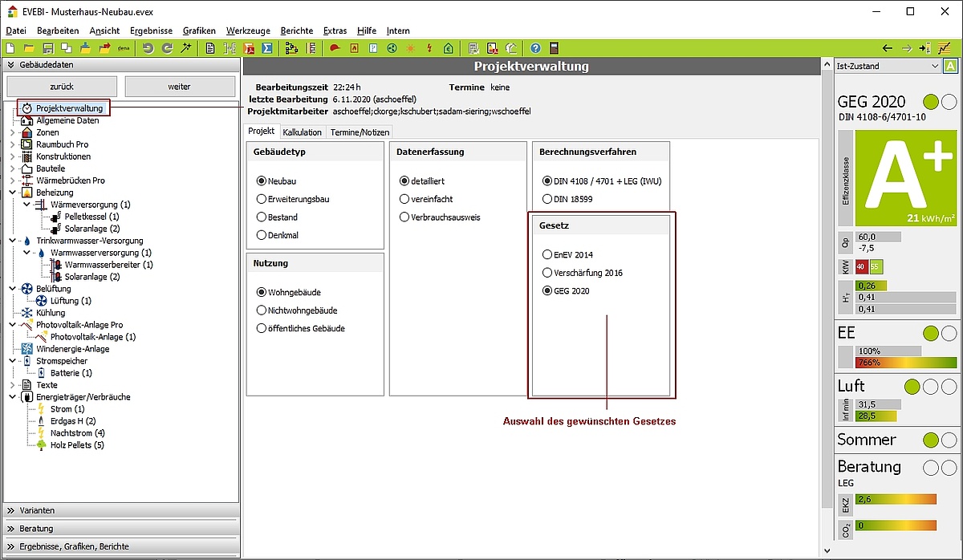Click the save-all stacked pages icon
963x560 pixels.
[x=66, y=48]
